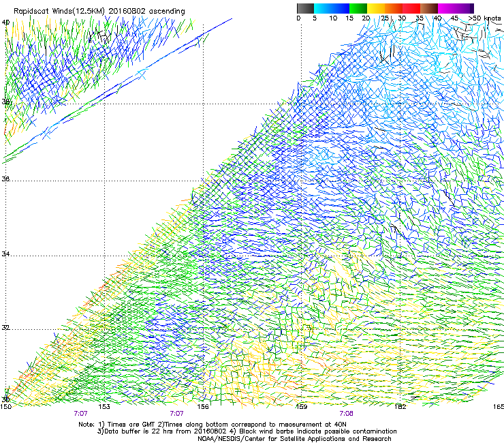Screen dimensions: 504x443
Task: Click the '7:07' time label between 150 and 153
Action: 80,414
